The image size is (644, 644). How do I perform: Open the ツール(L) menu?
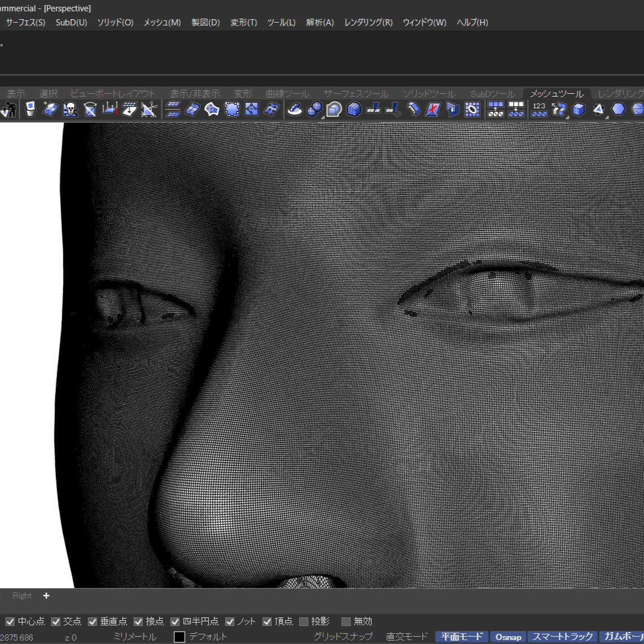281,23
